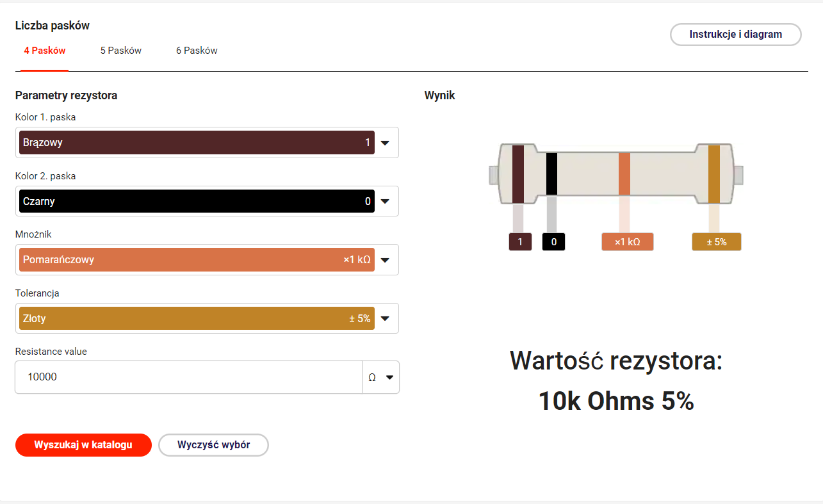
Task: Click the "Kolor 1. paska" label
Action: coord(45,117)
